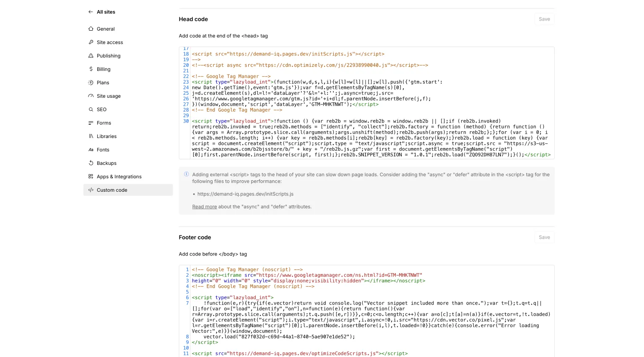The width and height of the screenshot is (644, 357).
Task: Save the Footer code
Action: point(544,237)
